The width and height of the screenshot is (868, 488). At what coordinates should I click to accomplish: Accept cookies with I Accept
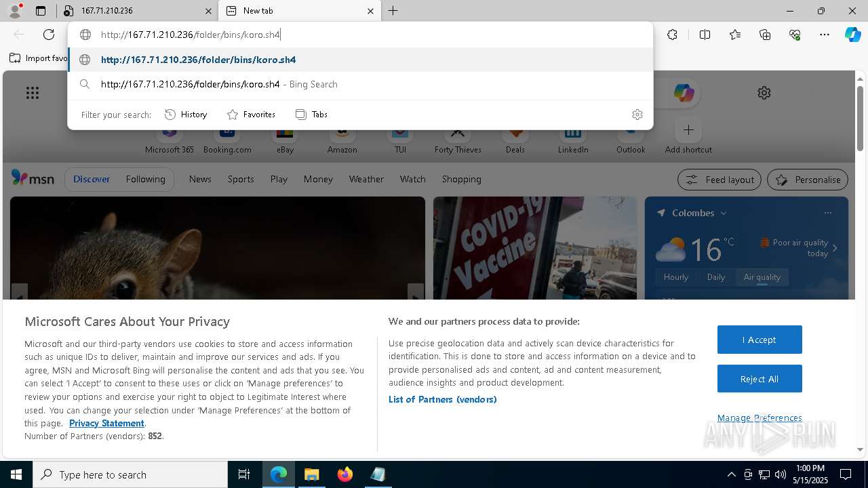759,340
